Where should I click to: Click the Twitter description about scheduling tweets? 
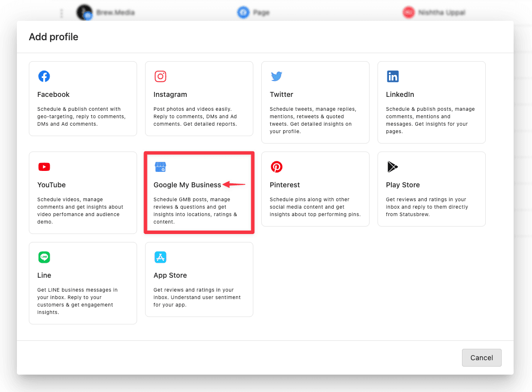313,120
